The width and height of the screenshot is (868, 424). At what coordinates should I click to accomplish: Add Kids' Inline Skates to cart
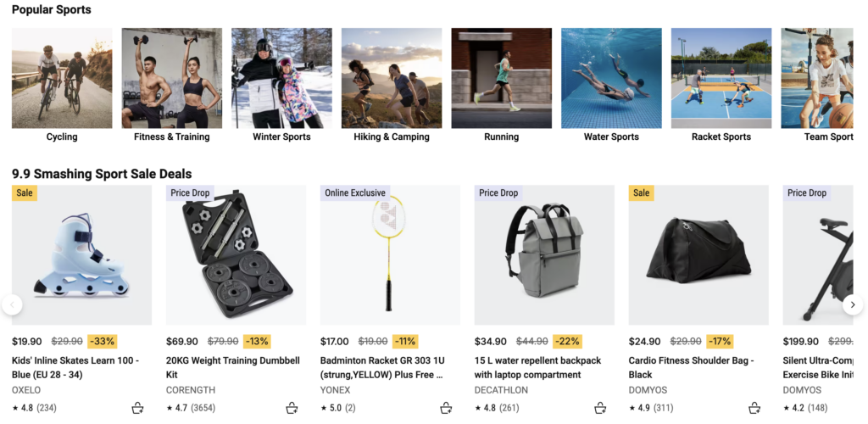click(x=138, y=408)
